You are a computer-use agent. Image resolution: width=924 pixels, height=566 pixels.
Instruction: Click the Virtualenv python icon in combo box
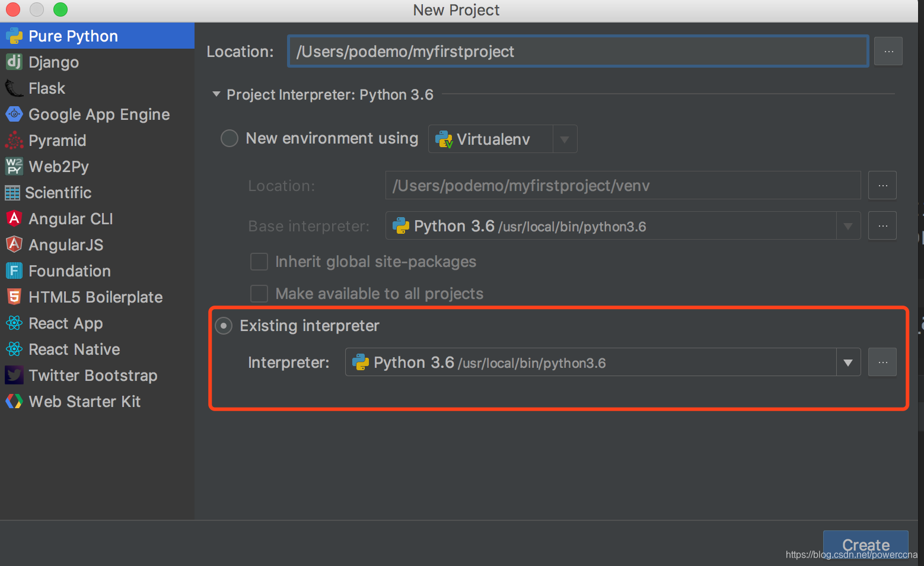click(444, 139)
